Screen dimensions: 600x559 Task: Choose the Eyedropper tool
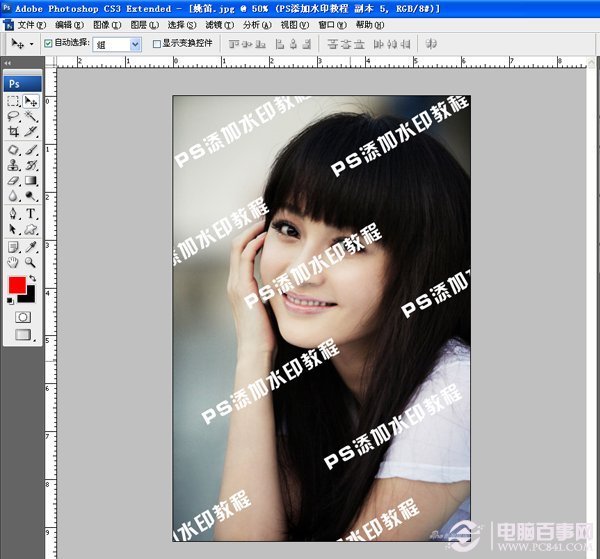31,246
